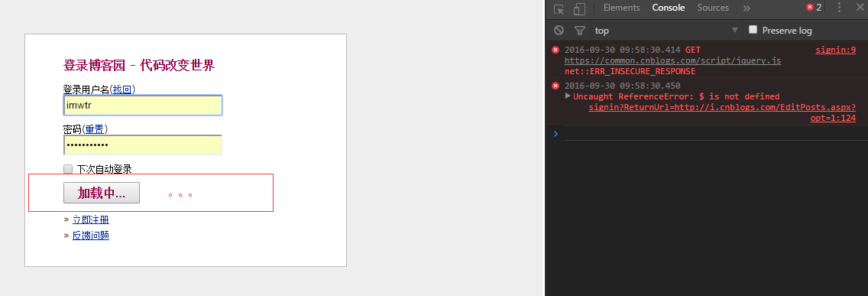This screenshot has width=868, height=296.
Task: Check the 下次自动登录 auto-login box
Action: click(x=68, y=169)
